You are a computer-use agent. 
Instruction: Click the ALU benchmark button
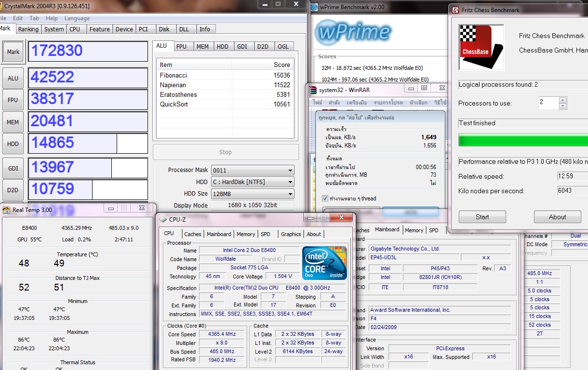tap(13, 78)
